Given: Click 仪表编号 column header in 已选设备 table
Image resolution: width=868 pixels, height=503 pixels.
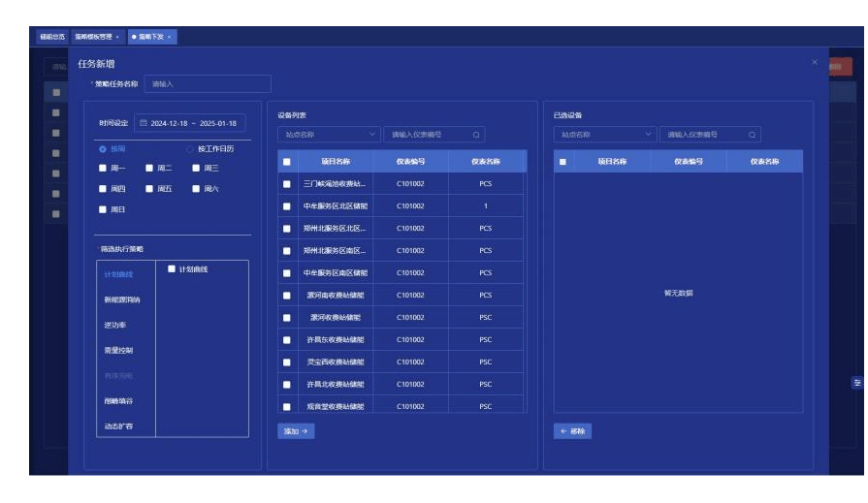Looking at the screenshot, I should [x=689, y=162].
